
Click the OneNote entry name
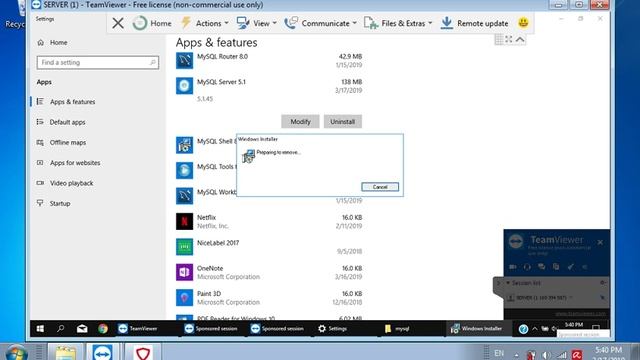click(x=210, y=268)
